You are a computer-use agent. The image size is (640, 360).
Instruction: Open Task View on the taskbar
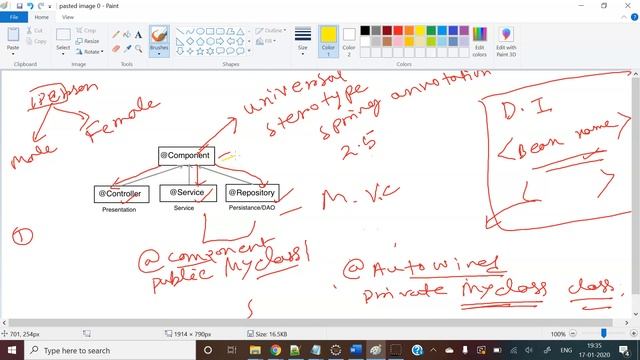[x=232, y=350]
